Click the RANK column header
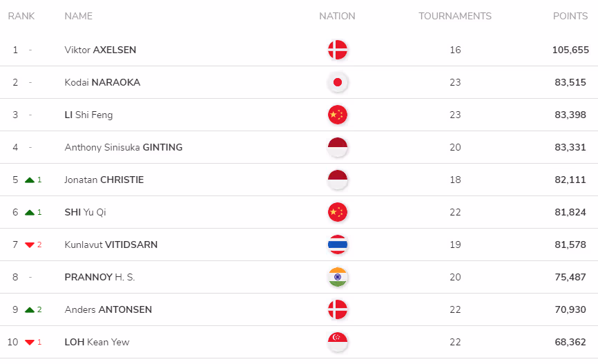This screenshot has width=598, height=364. (x=21, y=16)
